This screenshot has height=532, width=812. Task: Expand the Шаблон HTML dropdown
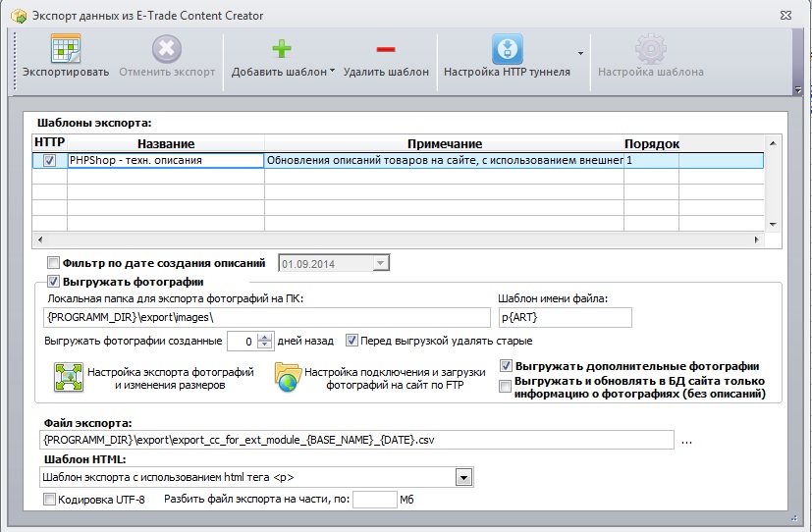tap(463, 478)
